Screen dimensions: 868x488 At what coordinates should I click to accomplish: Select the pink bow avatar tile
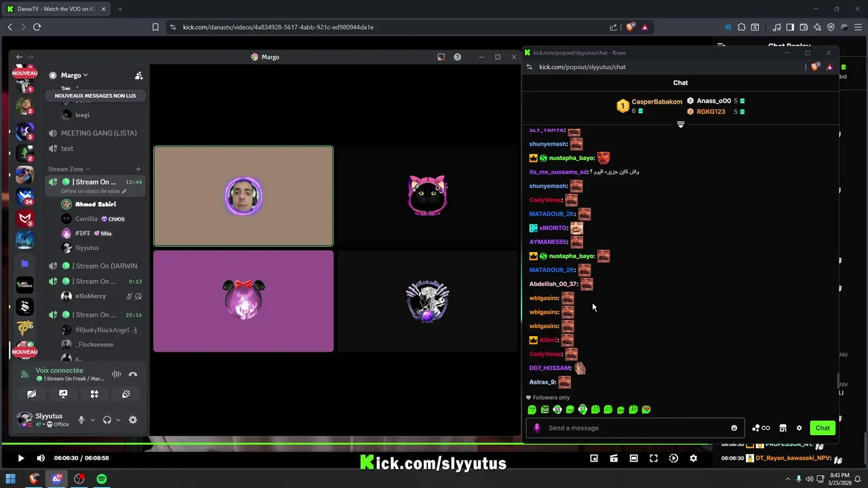pos(243,301)
